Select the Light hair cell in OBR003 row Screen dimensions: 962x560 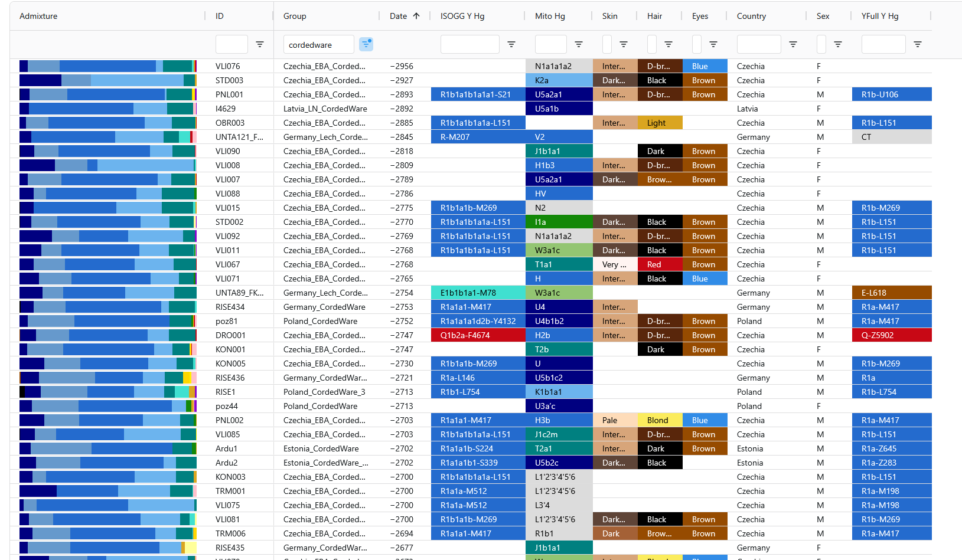(x=660, y=123)
